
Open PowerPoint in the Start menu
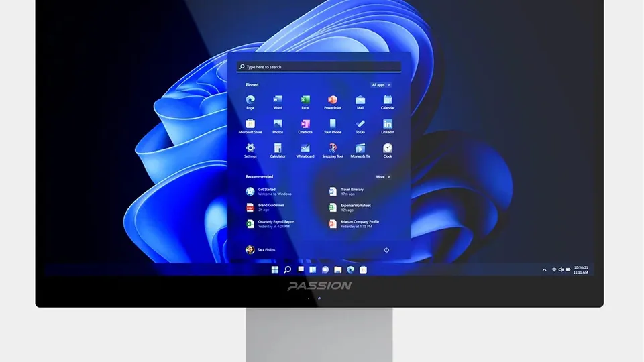pos(333,102)
